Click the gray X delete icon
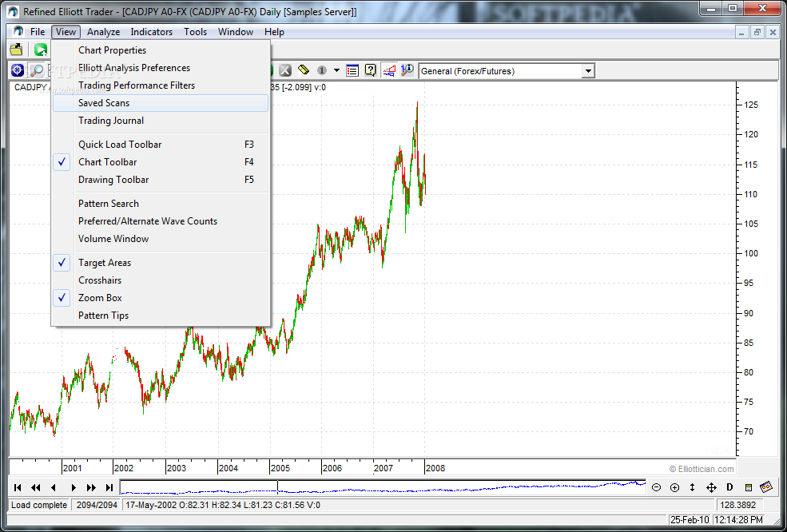The width and height of the screenshot is (787, 532). point(285,70)
